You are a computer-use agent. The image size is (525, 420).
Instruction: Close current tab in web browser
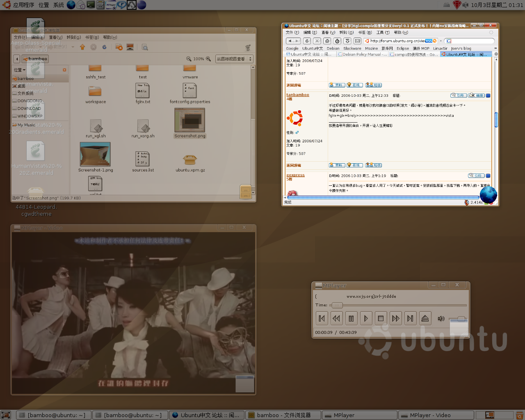496,54
